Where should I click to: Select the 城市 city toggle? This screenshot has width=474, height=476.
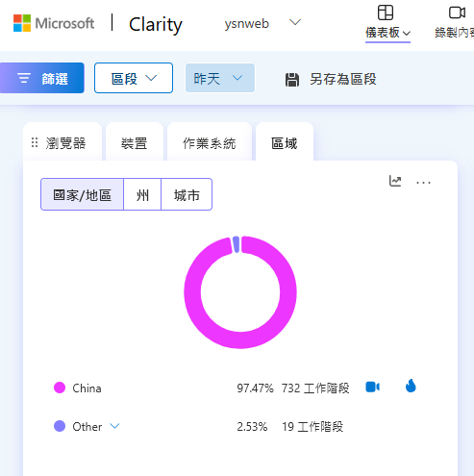click(187, 194)
